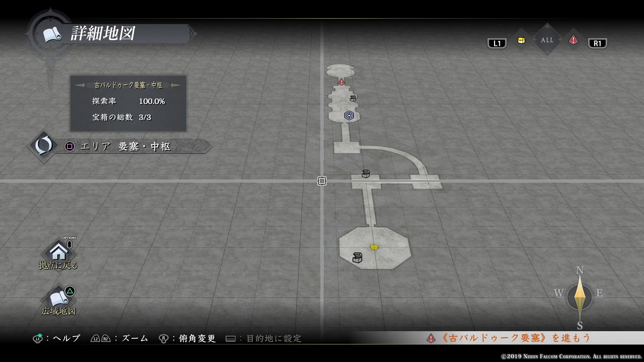Screen dimensions: 644x362
Task: Click the ヘルプ help hint
Action: 66,338
